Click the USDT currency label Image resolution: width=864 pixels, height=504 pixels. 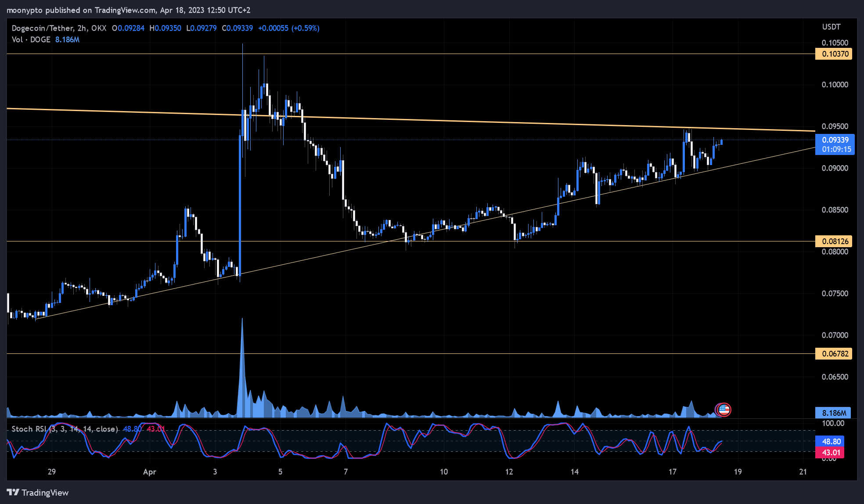[831, 27]
